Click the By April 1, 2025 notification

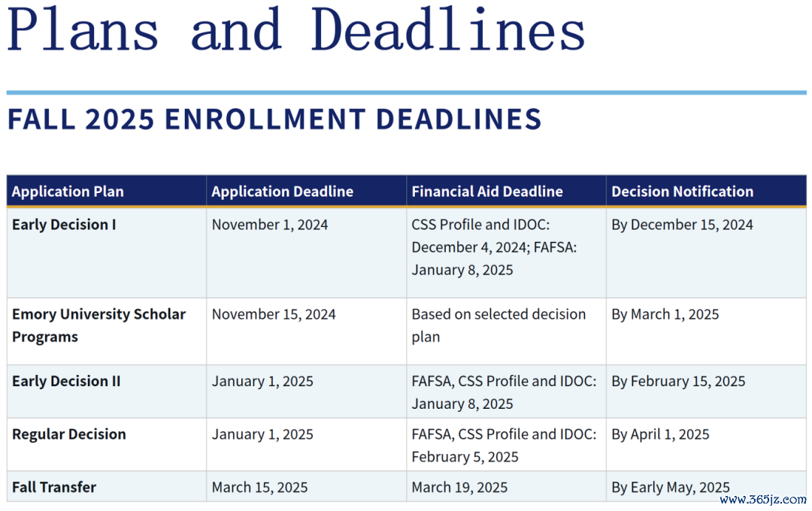tap(660, 434)
